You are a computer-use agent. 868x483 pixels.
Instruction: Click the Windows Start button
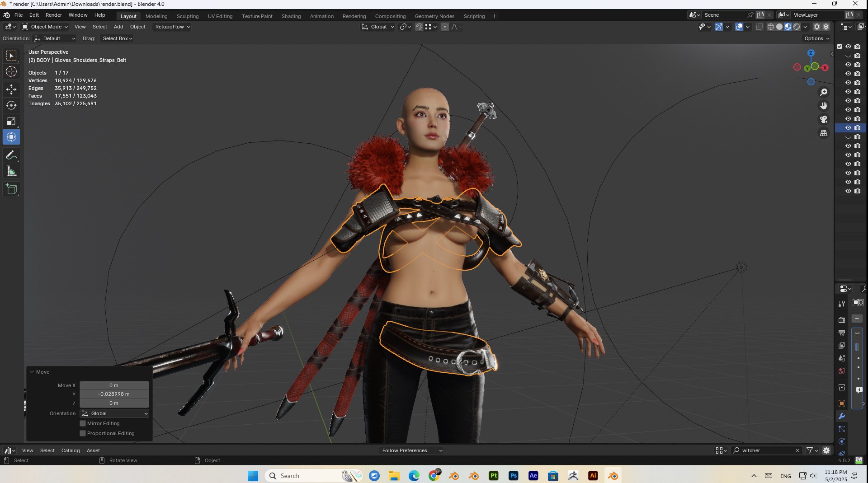(x=253, y=476)
